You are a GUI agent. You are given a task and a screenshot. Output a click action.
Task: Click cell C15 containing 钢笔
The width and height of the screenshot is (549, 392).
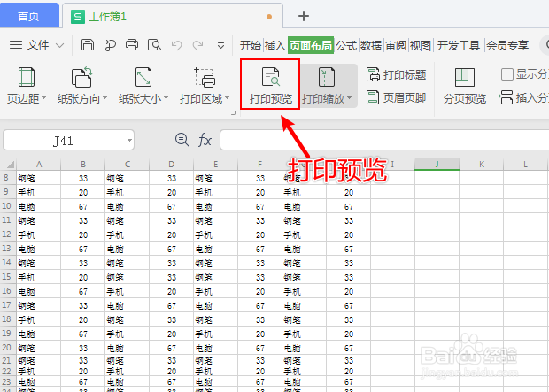128,277
